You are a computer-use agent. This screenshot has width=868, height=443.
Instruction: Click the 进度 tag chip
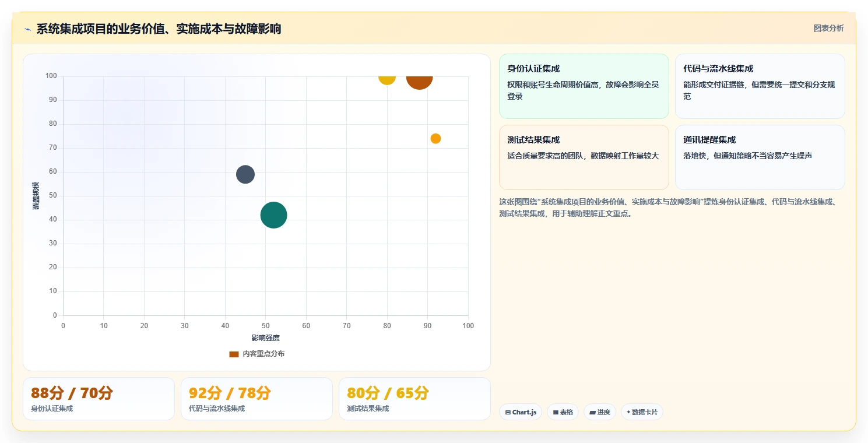599,412
